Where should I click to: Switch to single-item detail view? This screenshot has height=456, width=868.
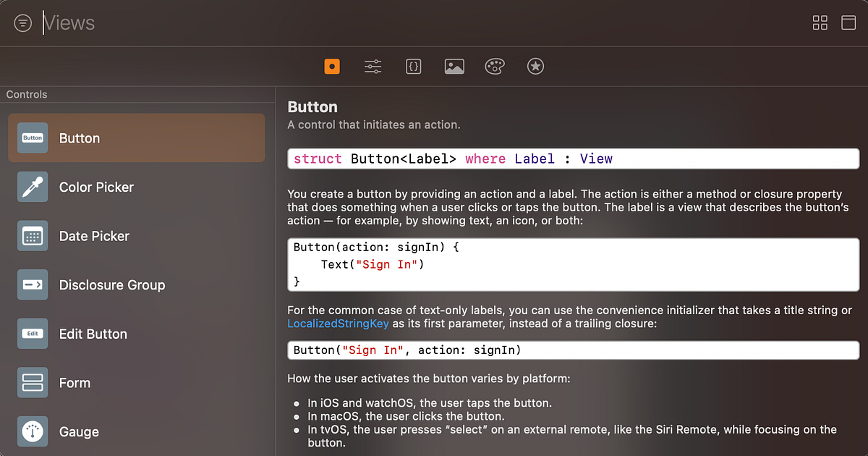[848, 22]
